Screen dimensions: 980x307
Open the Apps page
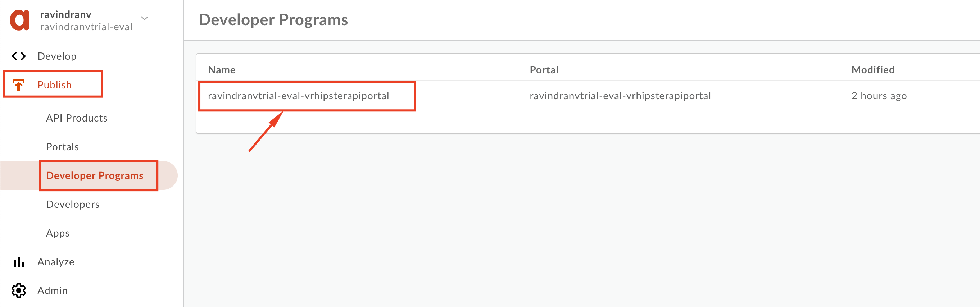(58, 233)
